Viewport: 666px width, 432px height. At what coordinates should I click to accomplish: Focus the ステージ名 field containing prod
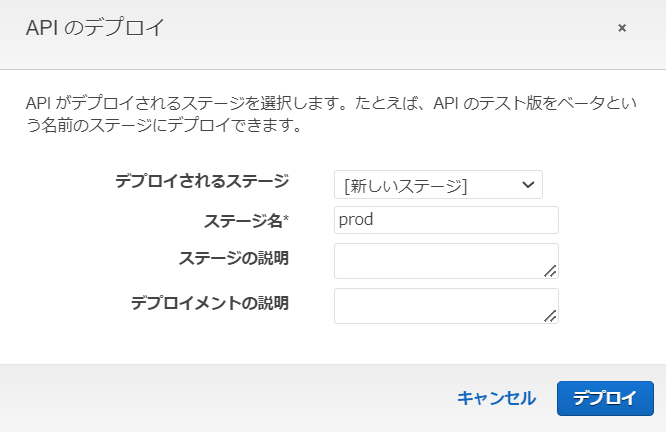point(446,220)
